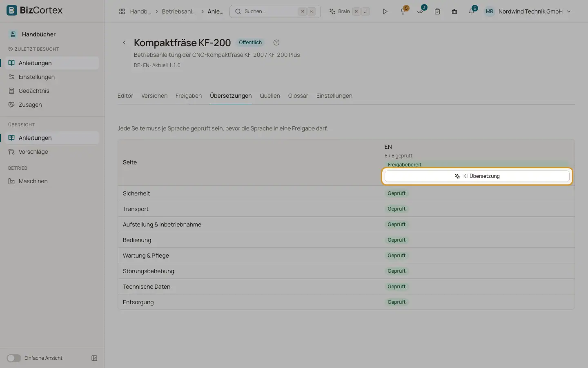Click Geprüft badge in Transport row
Image resolution: width=588 pixels, height=368 pixels.
(x=396, y=209)
